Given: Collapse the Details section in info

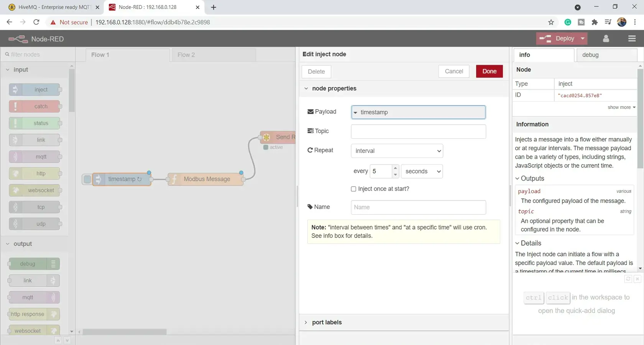Looking at the screenshot, I should tap(528, 243).
